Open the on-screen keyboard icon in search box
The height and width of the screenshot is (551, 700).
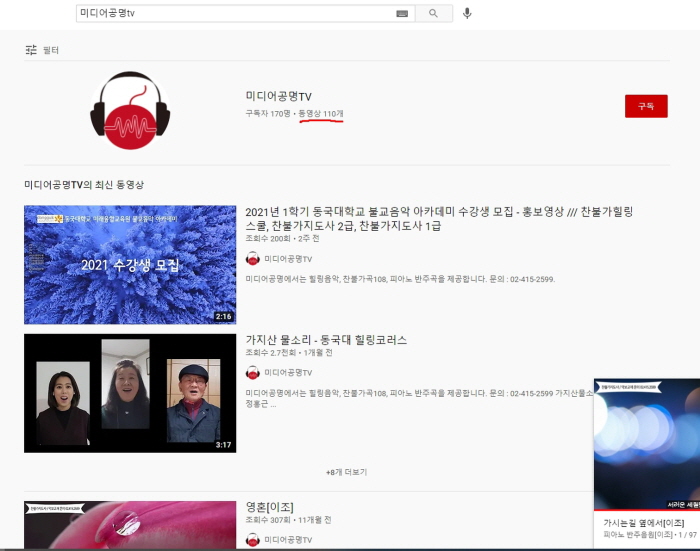(402, 14)
